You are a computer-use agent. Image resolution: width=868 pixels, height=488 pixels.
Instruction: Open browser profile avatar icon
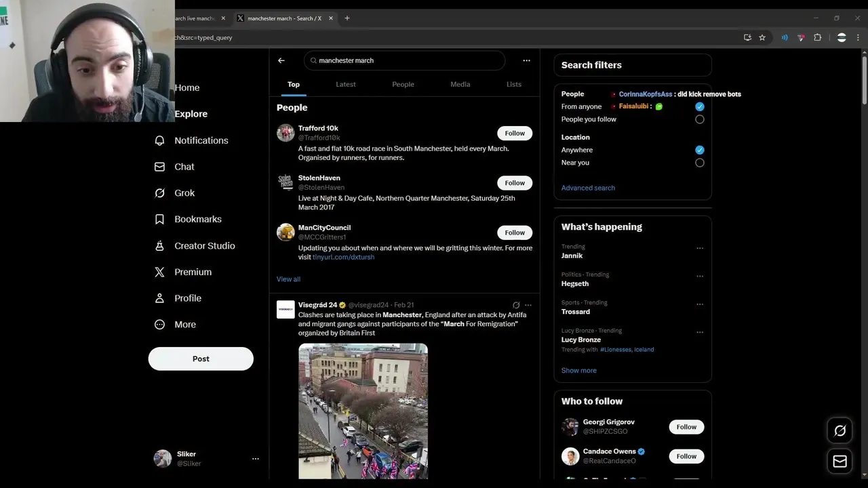click(842, 37)
